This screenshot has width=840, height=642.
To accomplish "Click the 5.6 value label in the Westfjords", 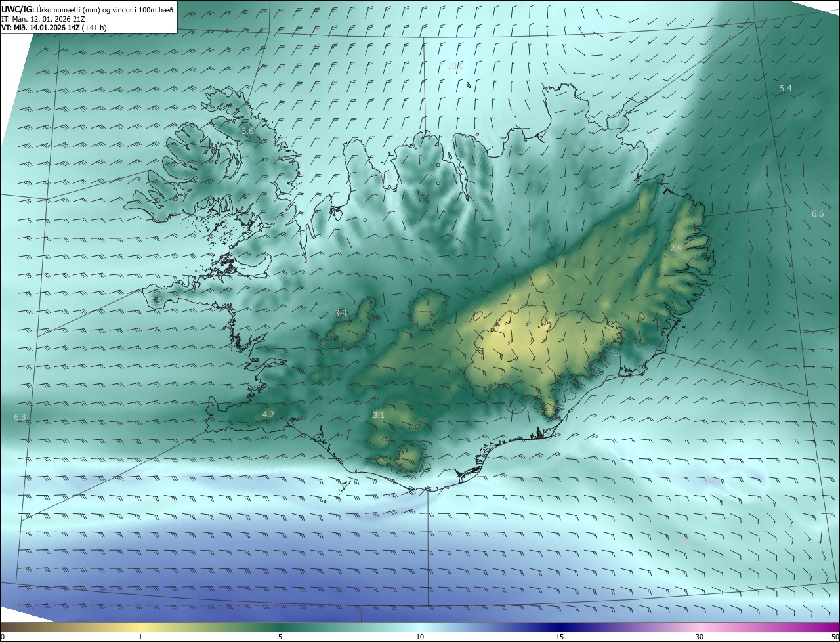I will point(247,131).
